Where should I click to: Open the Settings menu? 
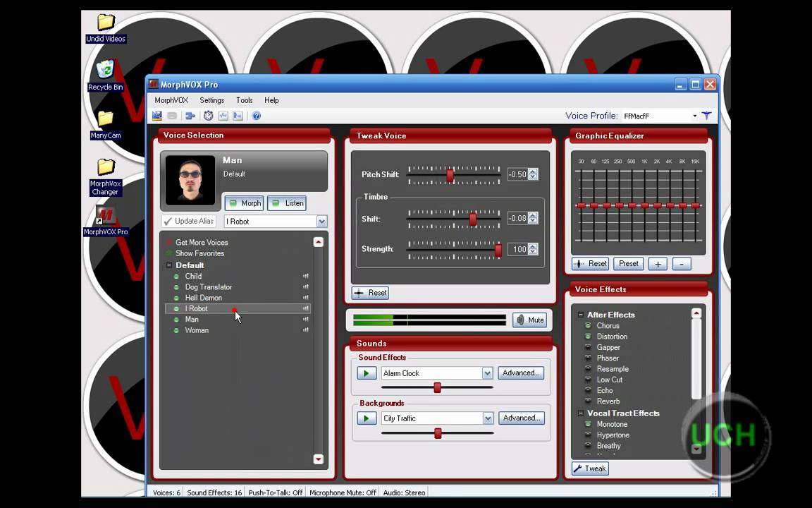[x=211, y=100]
